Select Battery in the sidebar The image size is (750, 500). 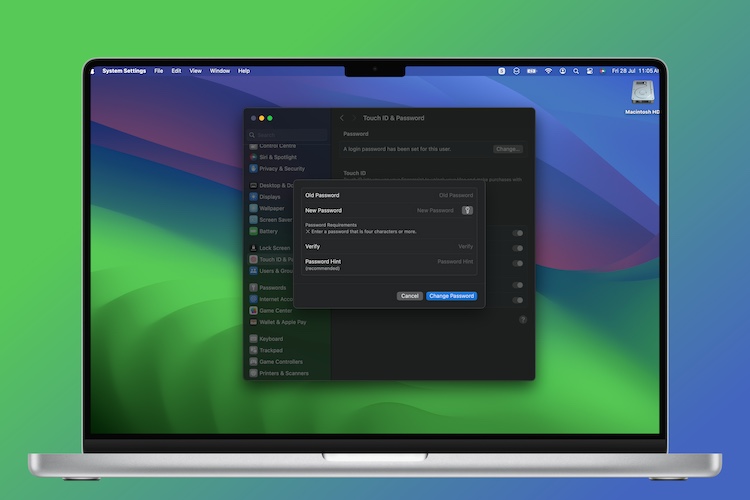(x=268, y=231)
